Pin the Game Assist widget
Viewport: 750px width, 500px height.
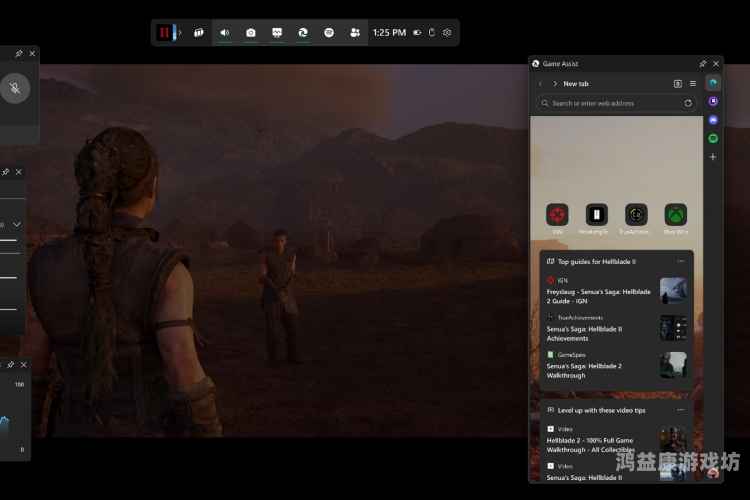(x=703, y=64)
